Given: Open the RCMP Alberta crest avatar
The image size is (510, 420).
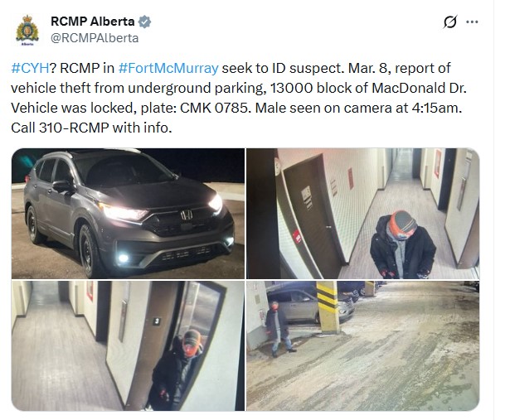Looking at the screenshot, I should [27, 30].
